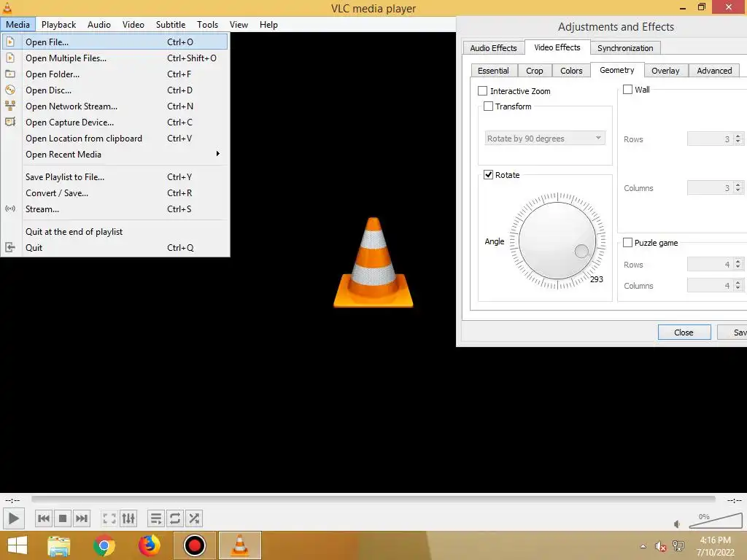Screen dimensions: 747x560
Task: Skip to previous media track
Action: tap(43, 518)
